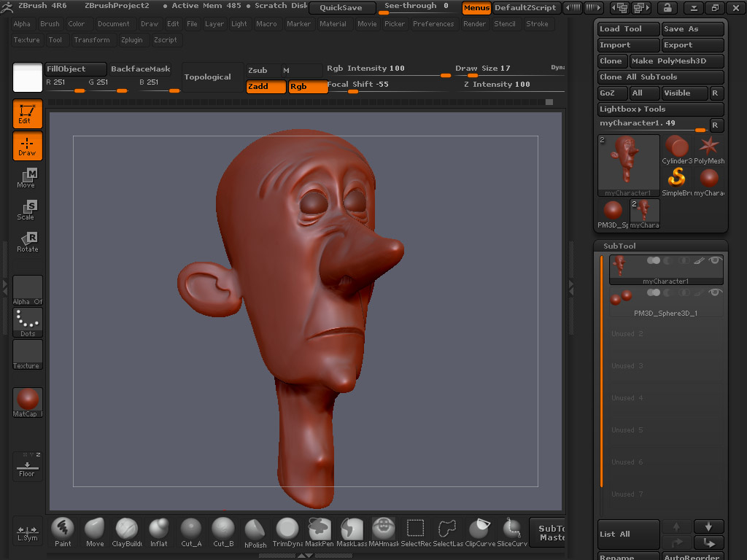
Task: Select the Paint brush
Action: pos(63,532)
